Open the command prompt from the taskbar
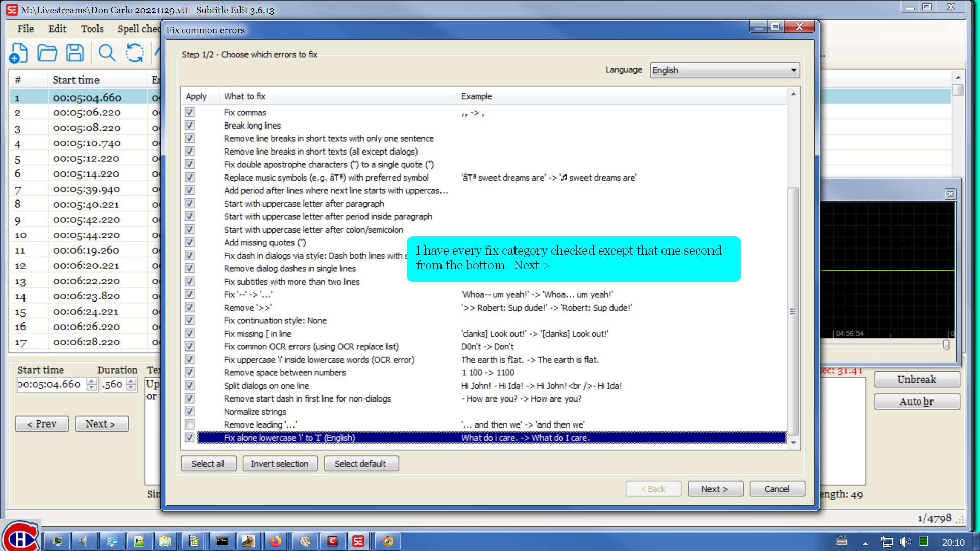This screenshot has height=551, width=980. point(222,541)
